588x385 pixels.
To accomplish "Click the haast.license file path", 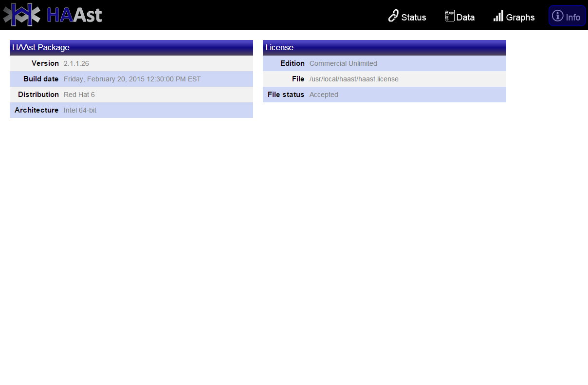I will coord(354,79).
